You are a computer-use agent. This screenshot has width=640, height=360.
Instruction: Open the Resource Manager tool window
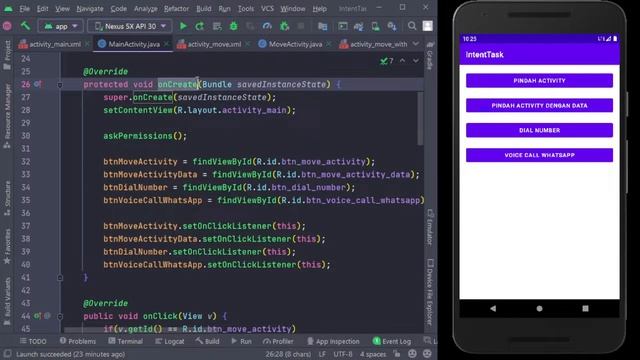7,117
